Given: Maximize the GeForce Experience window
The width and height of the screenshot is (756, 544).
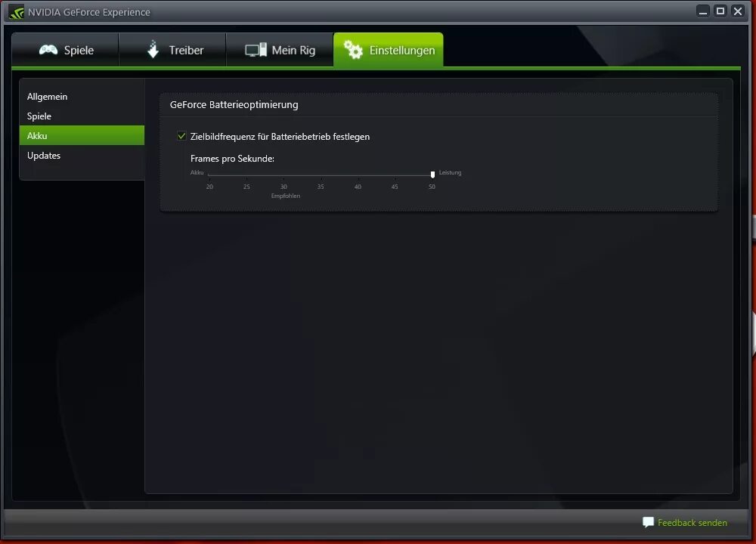Looking at the screenshot, I should pyautogui.click(x=720, y=11).
